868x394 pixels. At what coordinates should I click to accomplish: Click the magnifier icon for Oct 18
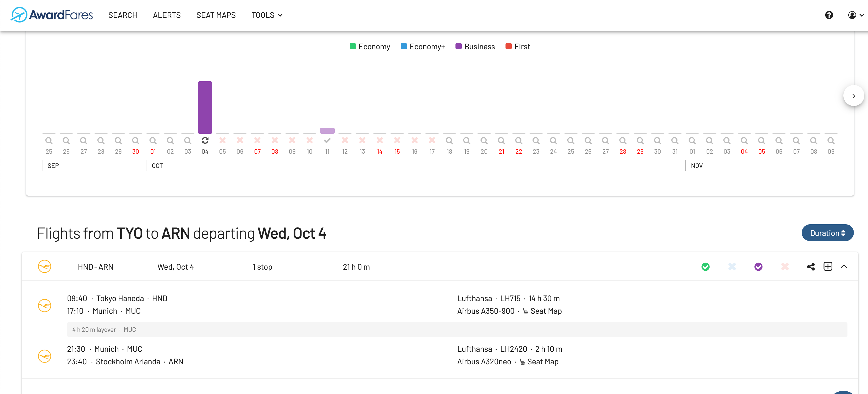(x=449, y=140)
